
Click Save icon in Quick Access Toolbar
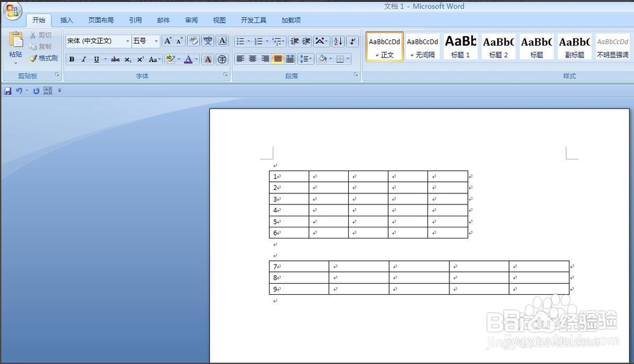pyautogui.click(x=8, y=91)
